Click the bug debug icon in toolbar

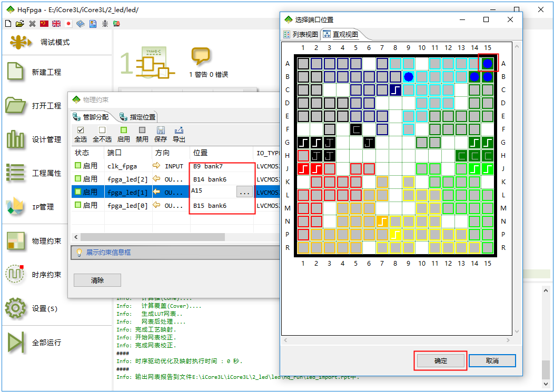105,24
